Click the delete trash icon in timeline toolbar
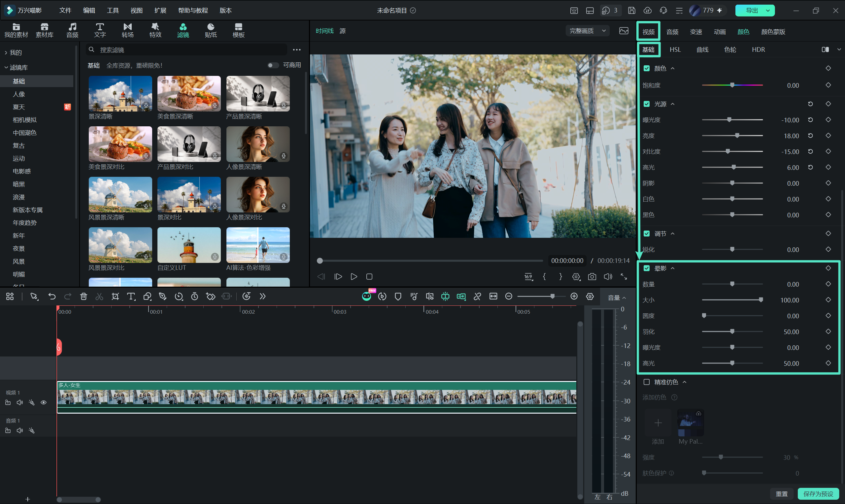This screenshot has height=504, width=845. pos(84,296)
